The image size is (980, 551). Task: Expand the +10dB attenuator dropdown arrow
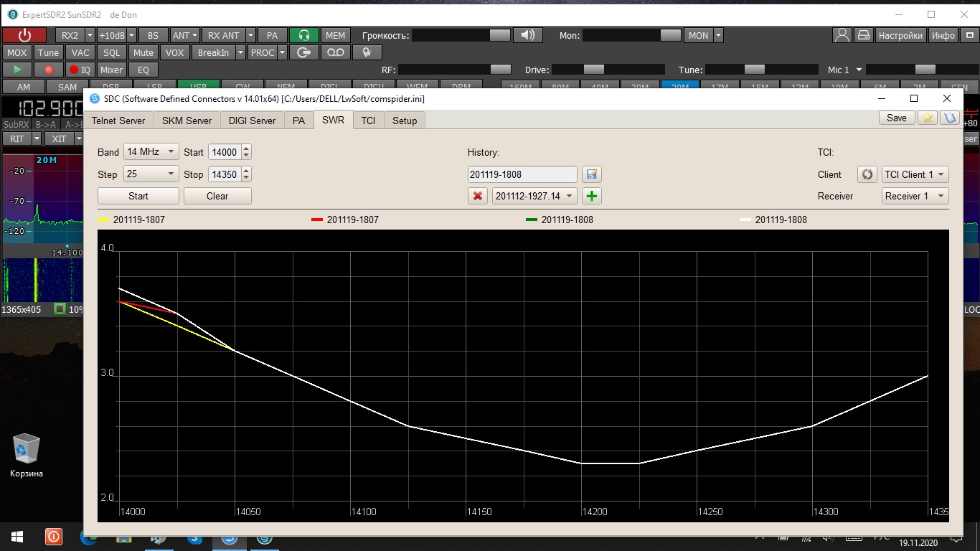[x=132, y=35]
